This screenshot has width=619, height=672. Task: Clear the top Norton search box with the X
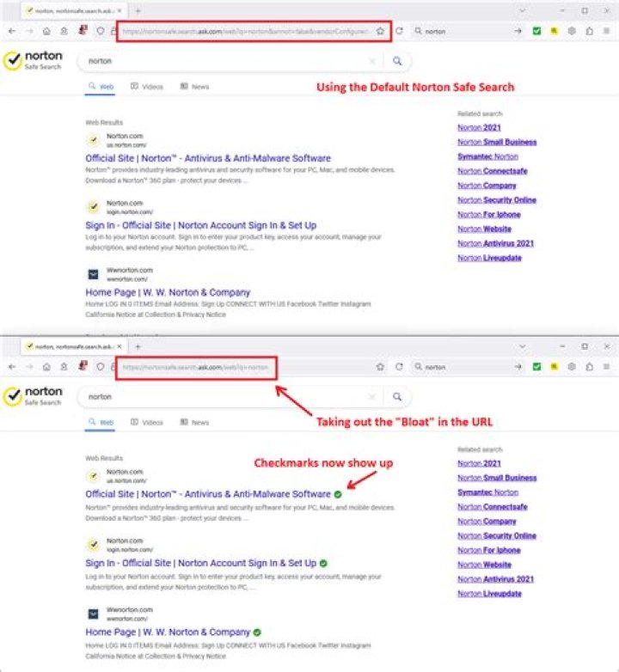point(372,61)
